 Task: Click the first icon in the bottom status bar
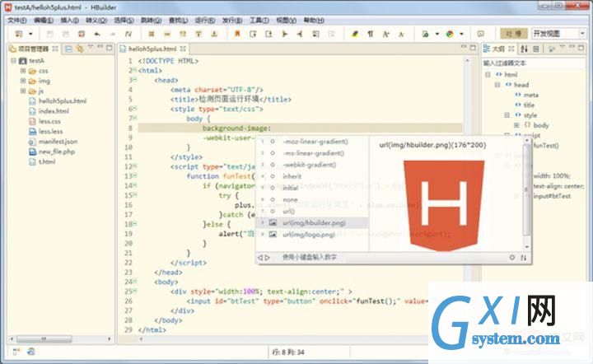(16, 352)
